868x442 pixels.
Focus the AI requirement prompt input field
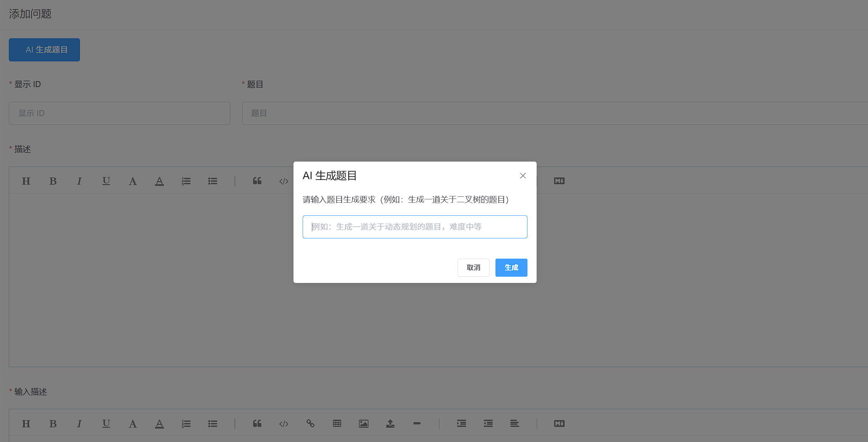tap(415, 227)
